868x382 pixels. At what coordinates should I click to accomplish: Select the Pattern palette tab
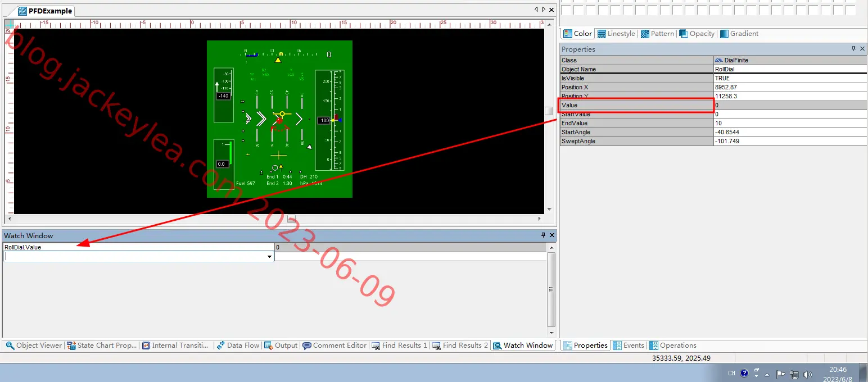pyautogui.click(x=657, y=34)
